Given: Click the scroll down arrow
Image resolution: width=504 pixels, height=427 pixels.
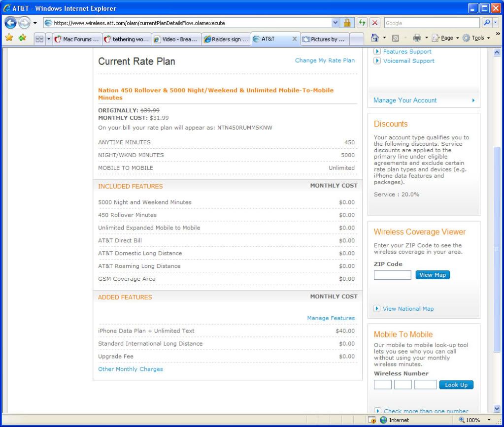Looking at the screenshot, I should 497,409.
